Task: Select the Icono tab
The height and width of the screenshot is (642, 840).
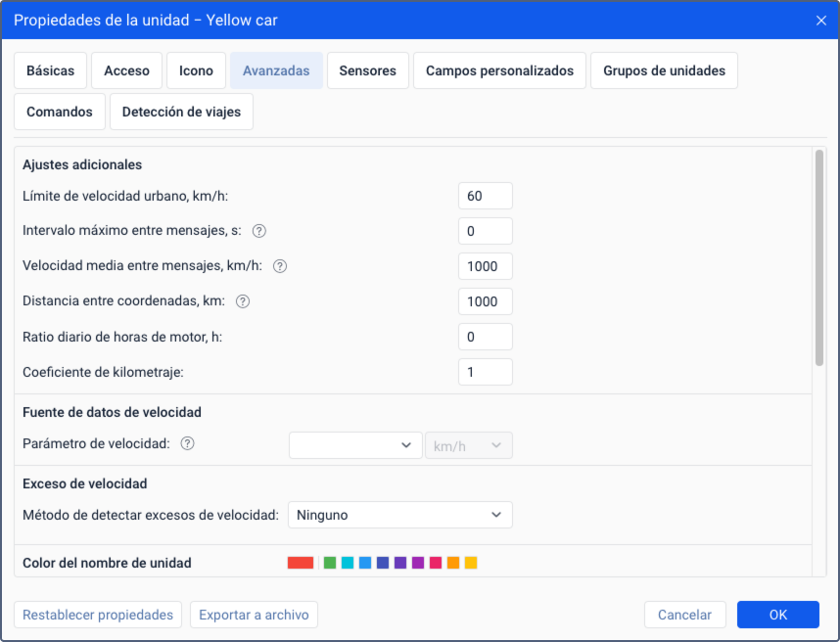Action: point(196,70)
